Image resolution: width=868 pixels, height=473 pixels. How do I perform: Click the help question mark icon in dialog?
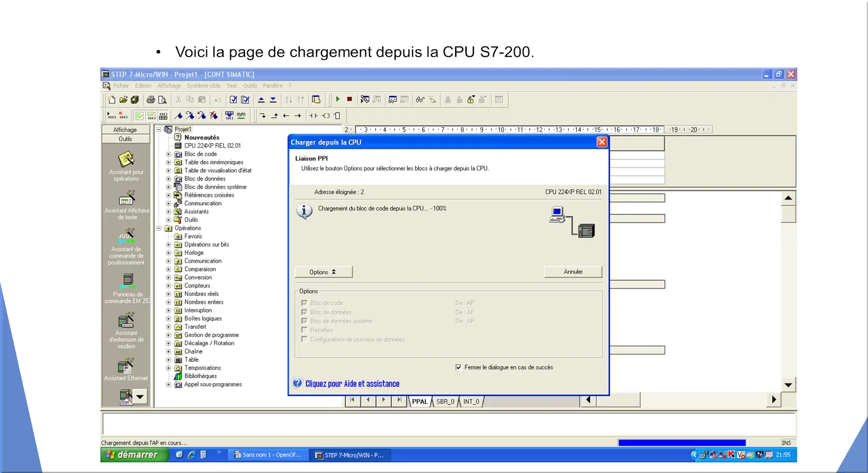[x=298, y=383]
